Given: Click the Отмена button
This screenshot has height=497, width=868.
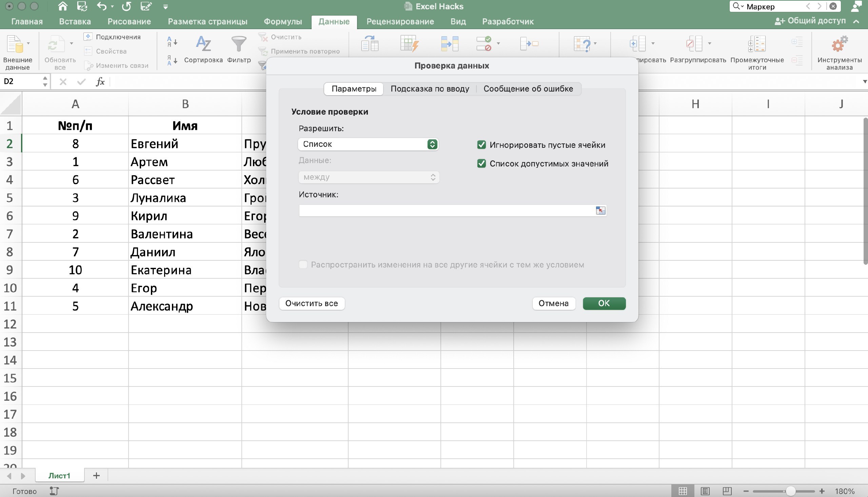Looking at the screenshot, I should click(553, 303).
